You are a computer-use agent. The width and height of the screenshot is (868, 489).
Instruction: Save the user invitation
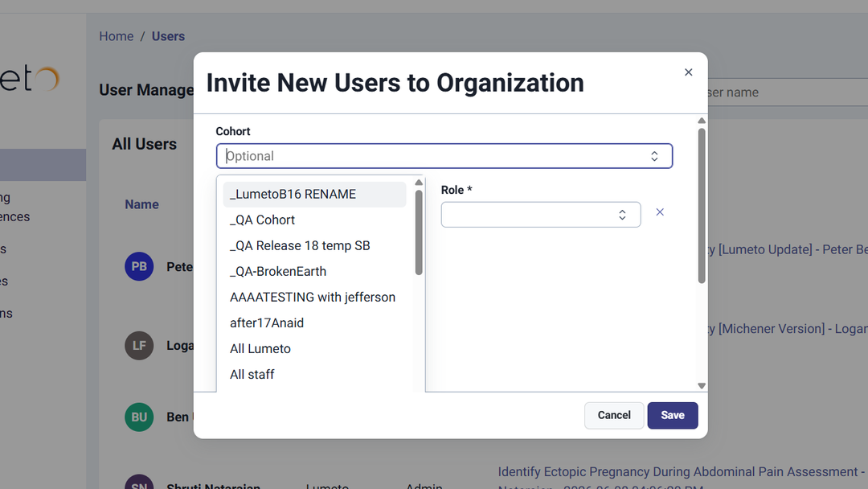[x=673, y=415]
